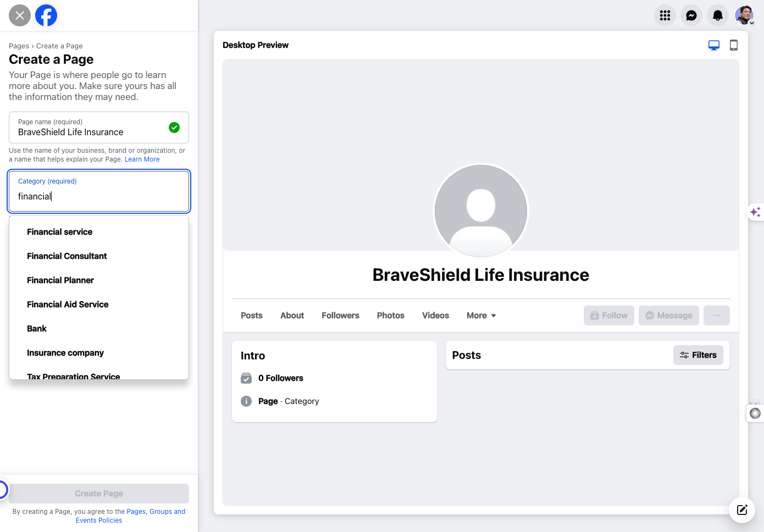Screen dimensions: 764x532
Task: Choose the Financial Consultant suggestion
Action: [x=99, y=256]
